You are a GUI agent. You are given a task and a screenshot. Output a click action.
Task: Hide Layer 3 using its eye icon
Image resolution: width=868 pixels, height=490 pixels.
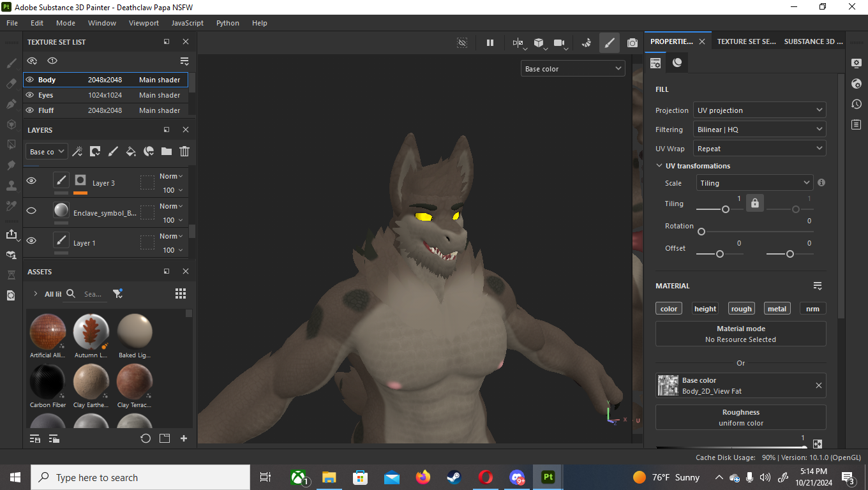pos(31,181)
